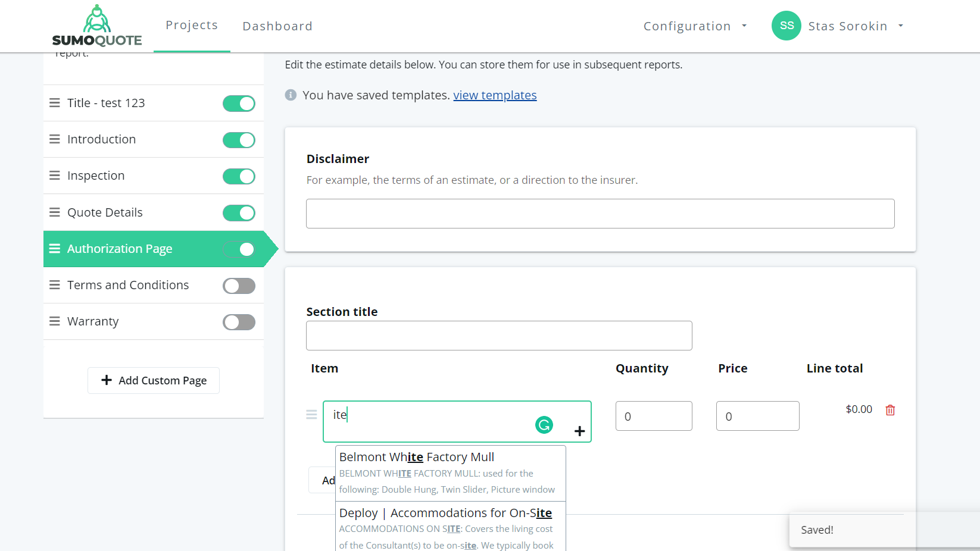Click the red trash delete icon

coord(890,410)
